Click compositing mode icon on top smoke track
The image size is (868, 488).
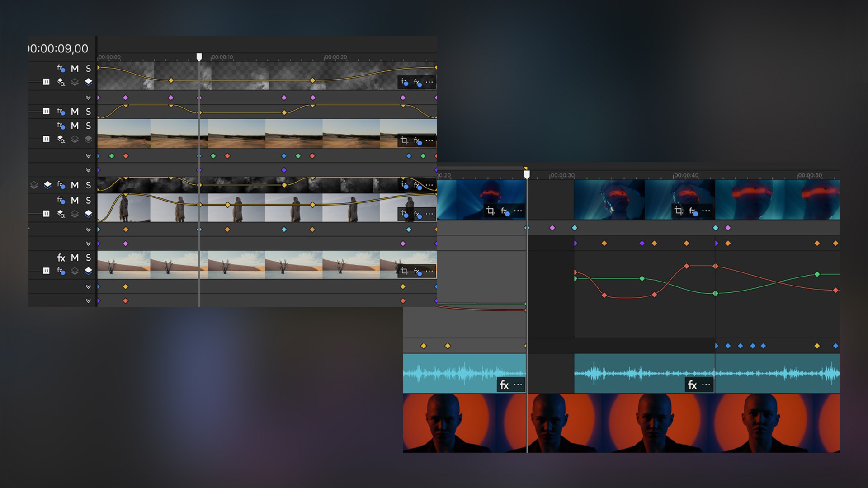[61, 82]
